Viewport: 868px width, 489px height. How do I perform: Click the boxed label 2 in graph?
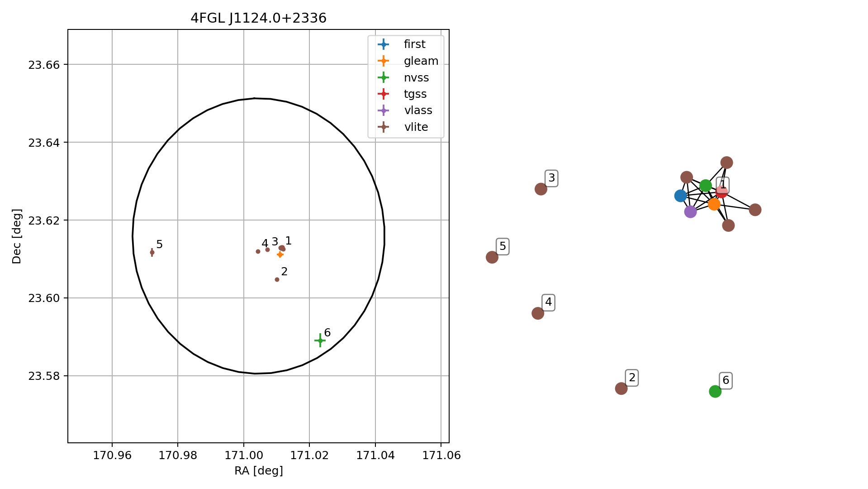pyautogui.click(x=632, y=378)
